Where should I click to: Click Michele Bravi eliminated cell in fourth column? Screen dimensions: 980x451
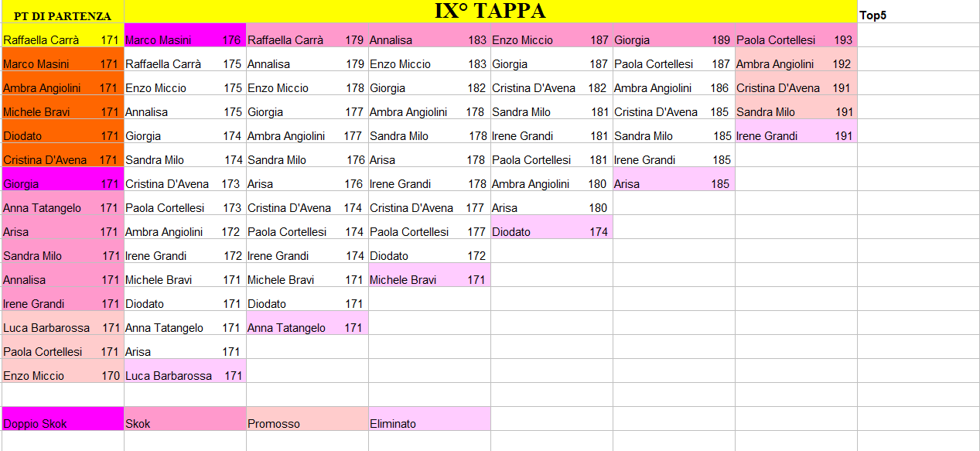(429, 280)
